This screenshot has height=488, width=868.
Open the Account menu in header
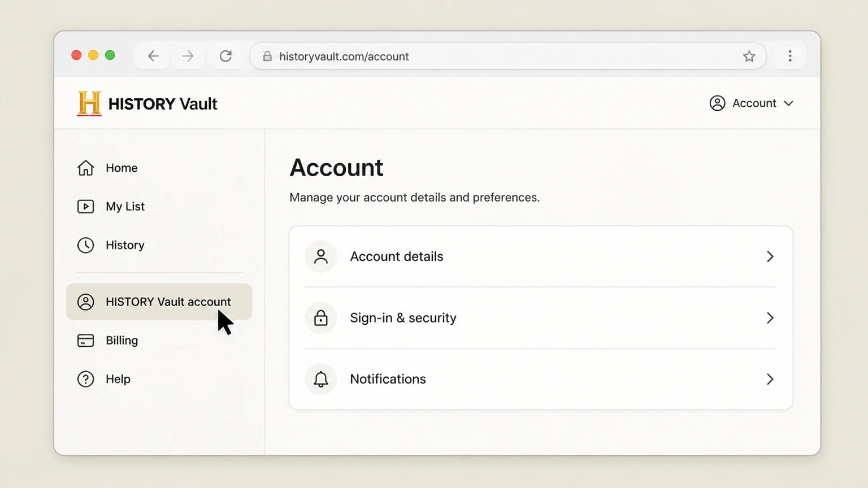tap(752, 103)
